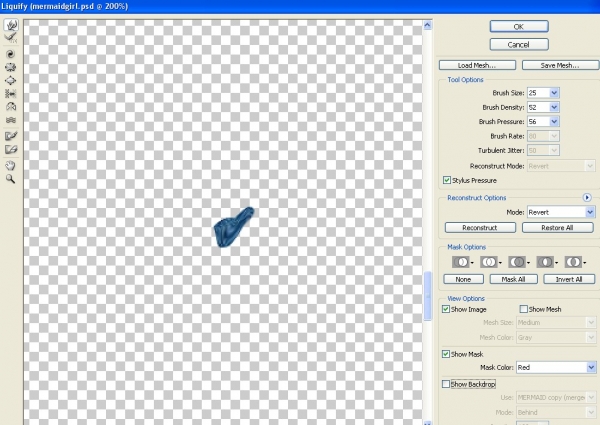Screen dimensions: 600x425
Task: Open the Add to Selection mask option
Action: click(x=491, y=262)
